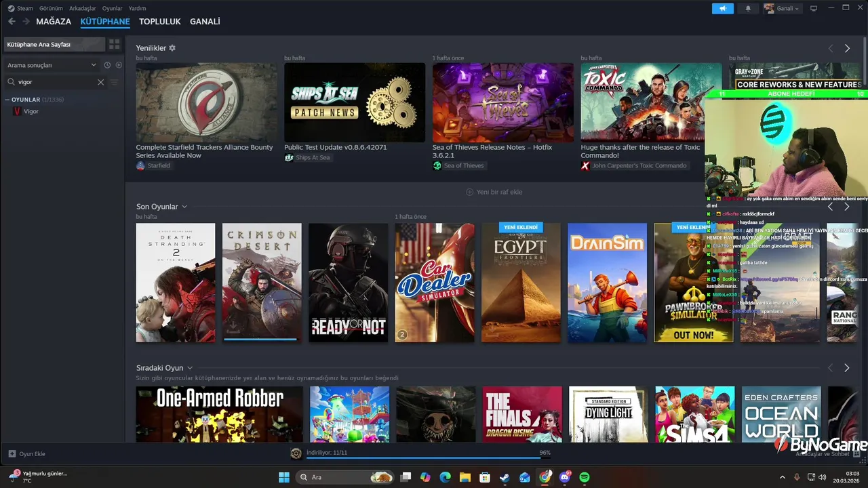Clear the vigor search text
The width and height of the screenshot is (868, 488).
pos(100,82)
